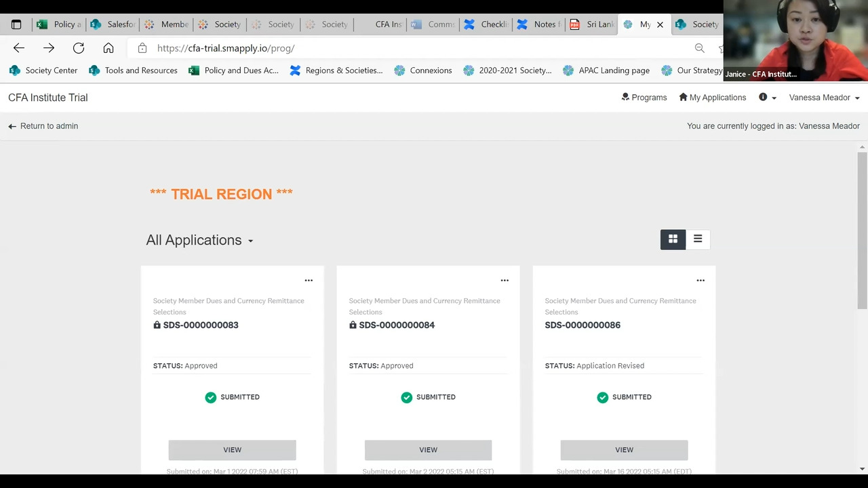The image size is (868, 488).
Task: Open options menu for SDS-0000000084 card
Action: click(505, 280)
